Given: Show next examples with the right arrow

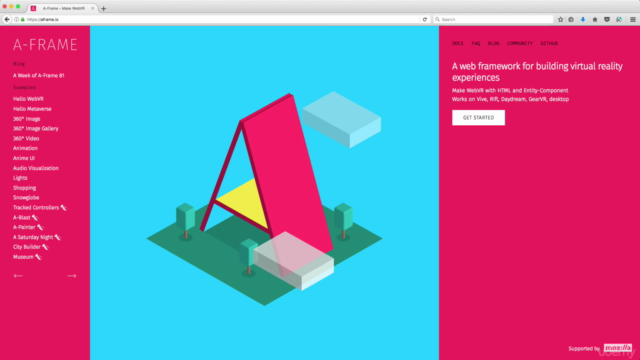Looking at the screenshot, I should coord(72,276).
